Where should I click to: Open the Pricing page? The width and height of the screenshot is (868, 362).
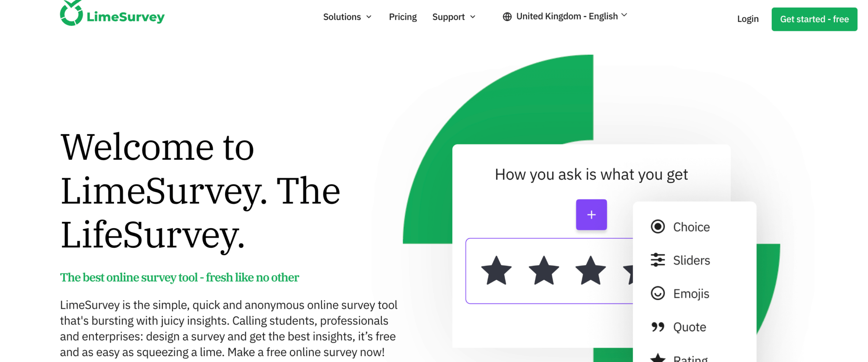pos(402,17)
